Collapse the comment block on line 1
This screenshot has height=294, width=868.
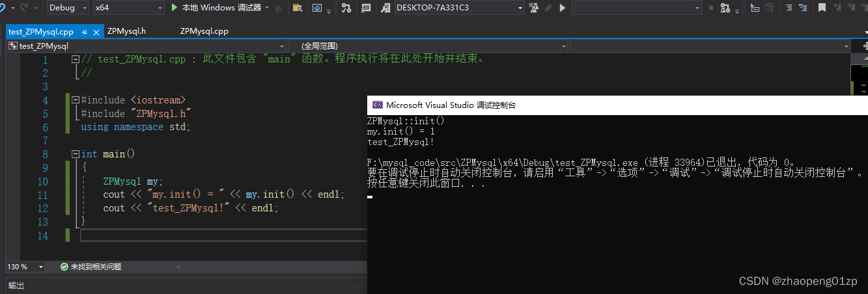coord(76,59)
